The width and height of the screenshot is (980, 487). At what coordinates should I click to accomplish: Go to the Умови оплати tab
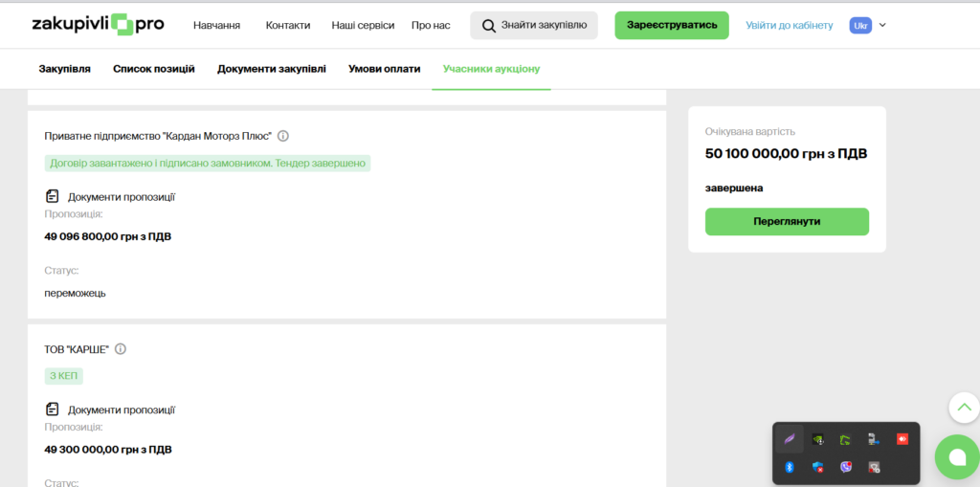[384, 69]
